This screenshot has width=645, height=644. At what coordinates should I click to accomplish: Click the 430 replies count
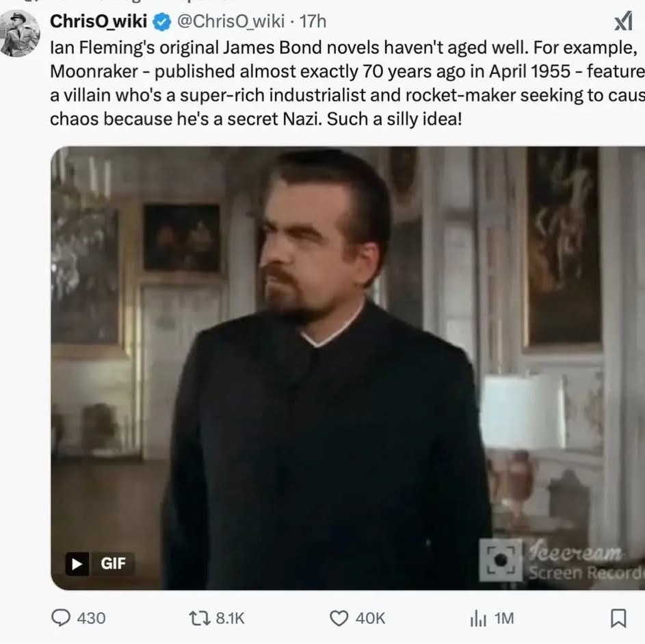(x=92, y=619)
